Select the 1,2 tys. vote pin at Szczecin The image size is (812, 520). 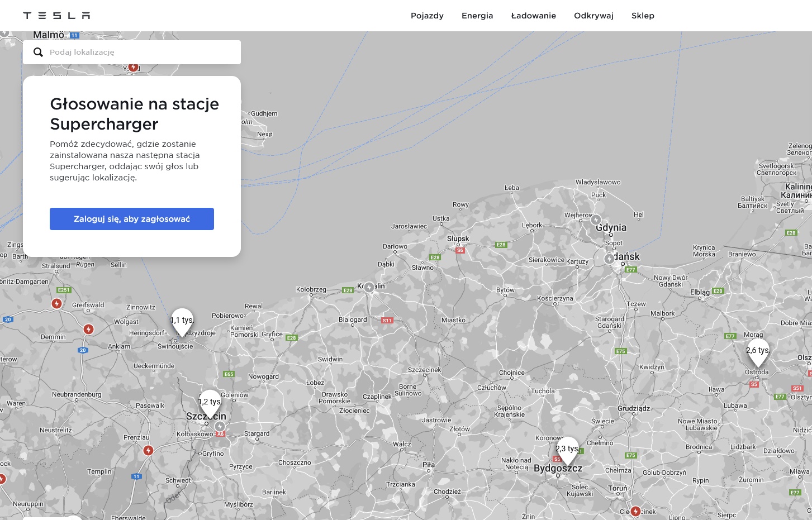[210, 404]
